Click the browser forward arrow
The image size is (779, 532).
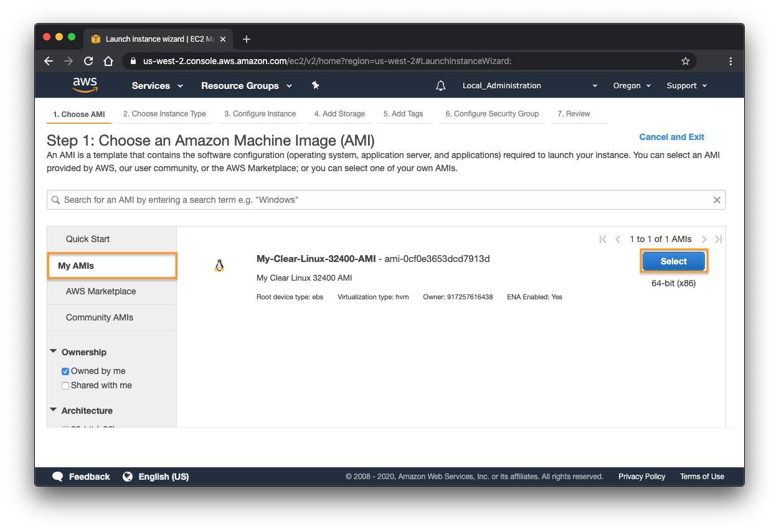click(x=68, y=61)
